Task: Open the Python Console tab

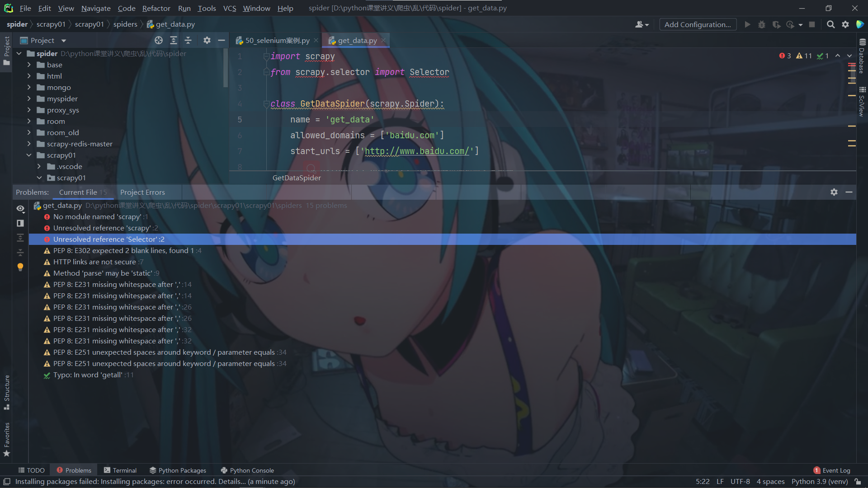Action: 247,470
